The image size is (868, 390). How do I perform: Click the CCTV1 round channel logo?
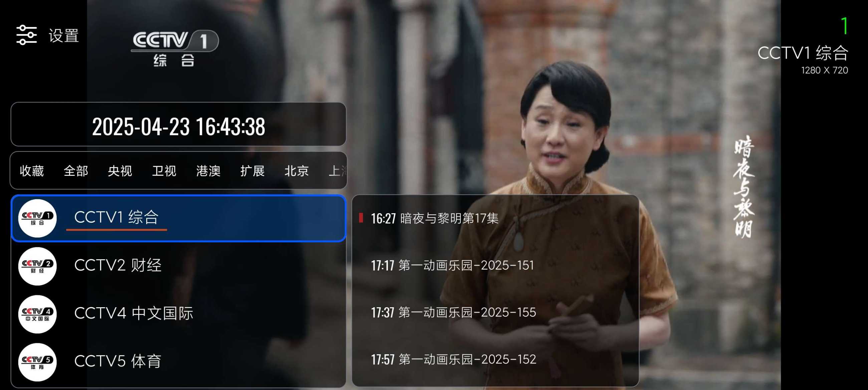point(37,218)
